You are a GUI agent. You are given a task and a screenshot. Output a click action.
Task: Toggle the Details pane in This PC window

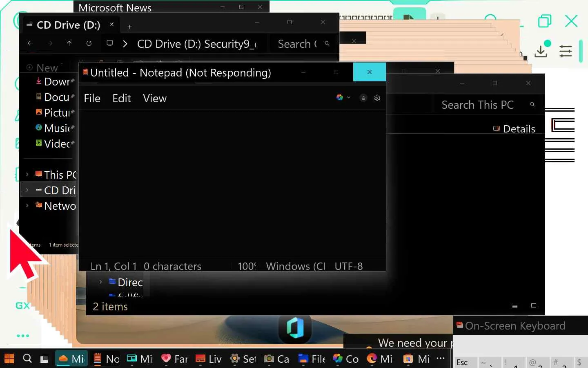pos(514,129)
